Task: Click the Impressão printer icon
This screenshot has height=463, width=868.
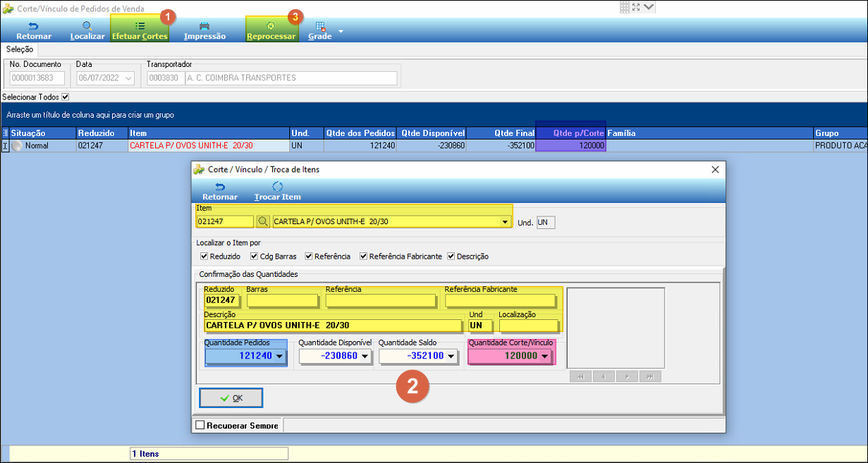Action: click(x=204, y=25)
